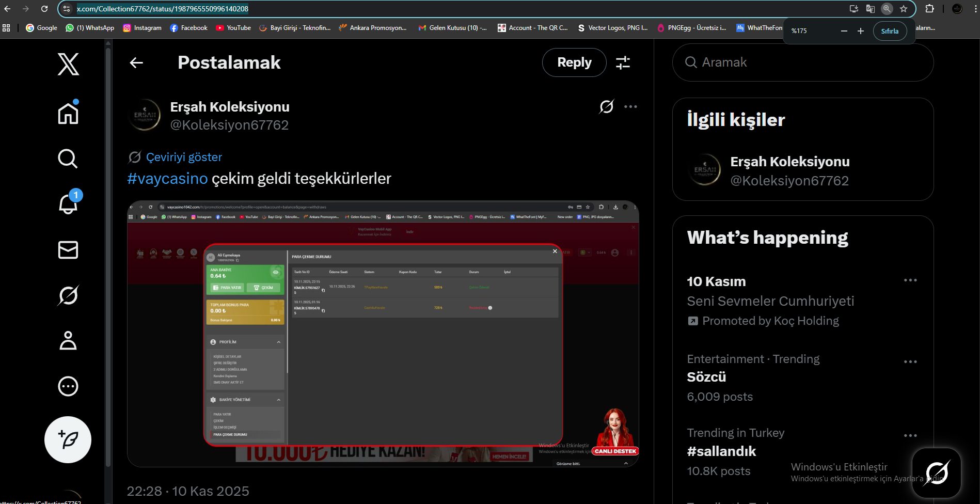Open your Profile from the sidebar
Image resolution: width=980 pixels, height=504 pixels.
(x=68, y=340)
